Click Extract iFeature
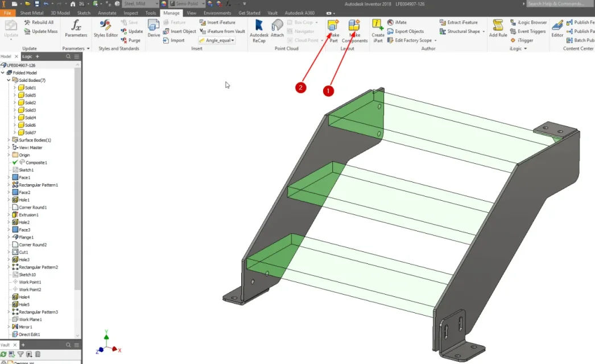The height and width of the screenshot is (364, 595). coord(458,22)
